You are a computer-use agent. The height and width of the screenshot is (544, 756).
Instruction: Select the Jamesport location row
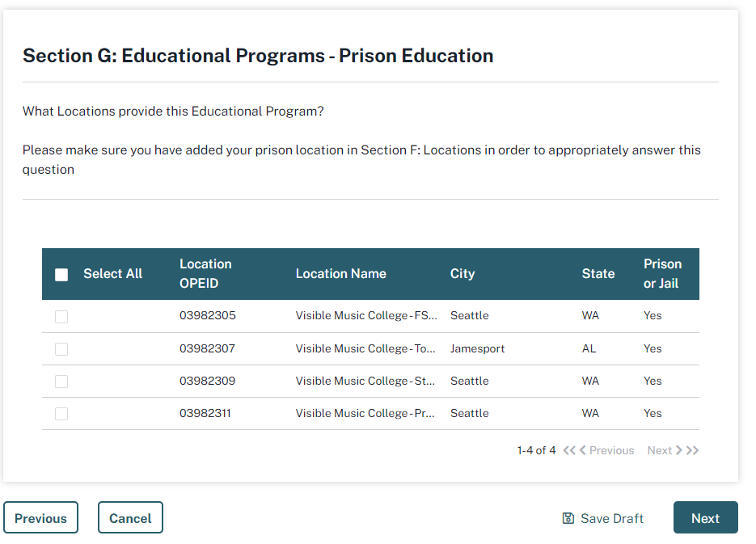477,349
